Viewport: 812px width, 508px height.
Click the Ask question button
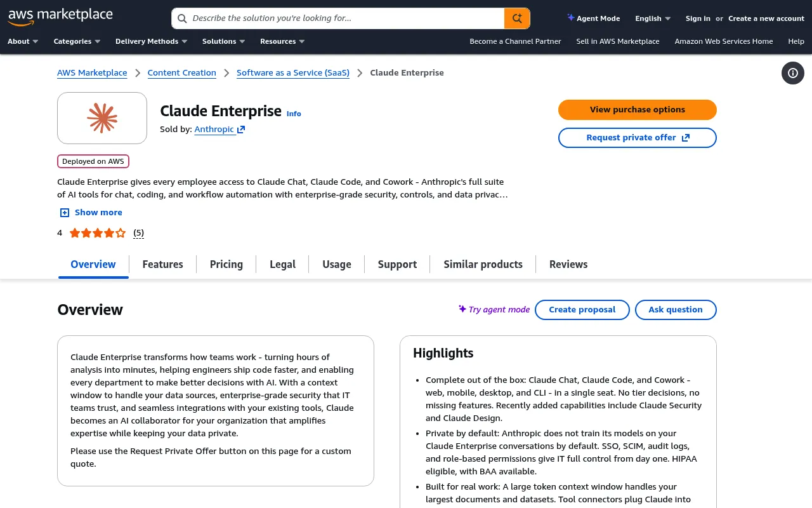pos(676,310)
